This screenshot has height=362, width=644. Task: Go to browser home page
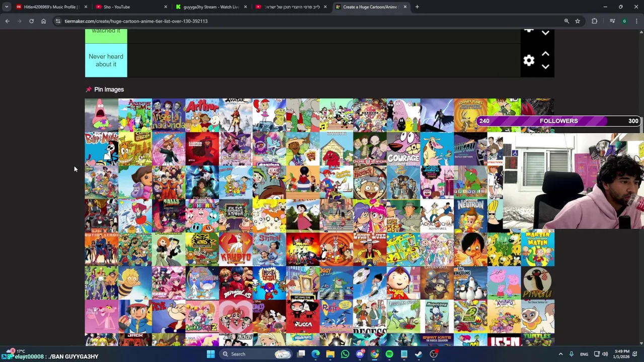click(43, 21)
